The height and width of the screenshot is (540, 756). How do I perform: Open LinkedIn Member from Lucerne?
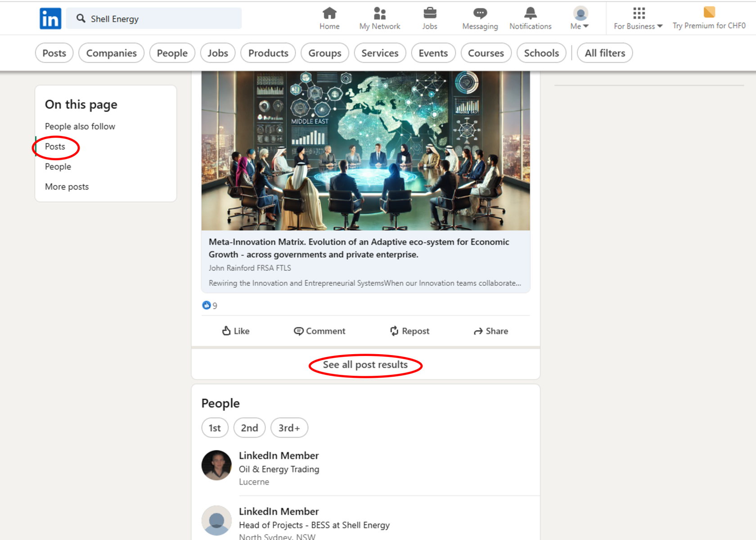279,456
